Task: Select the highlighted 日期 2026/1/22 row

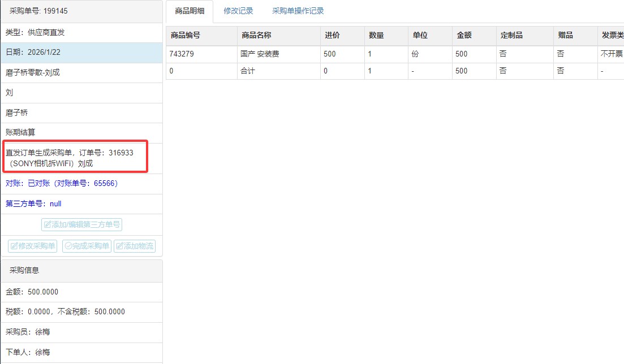Action: pyautogui.click(x=81, y=52)
